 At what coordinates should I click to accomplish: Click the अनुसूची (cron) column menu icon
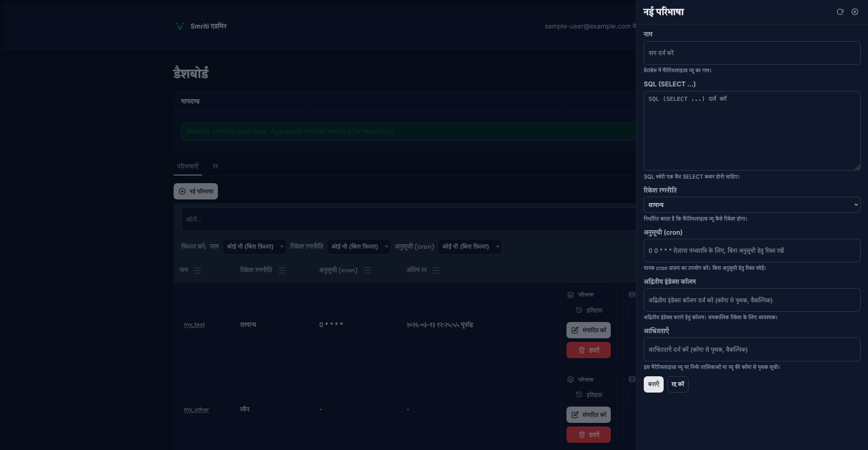point(367,270)
